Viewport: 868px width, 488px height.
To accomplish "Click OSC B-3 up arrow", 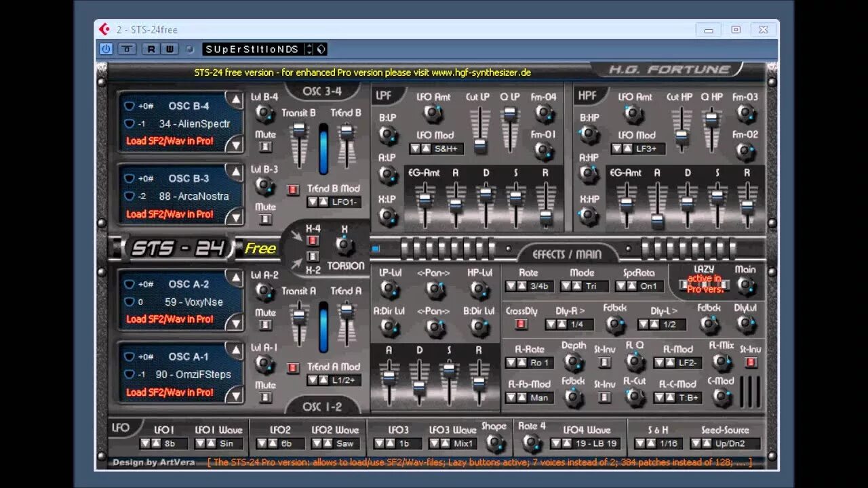I will 235,173.
